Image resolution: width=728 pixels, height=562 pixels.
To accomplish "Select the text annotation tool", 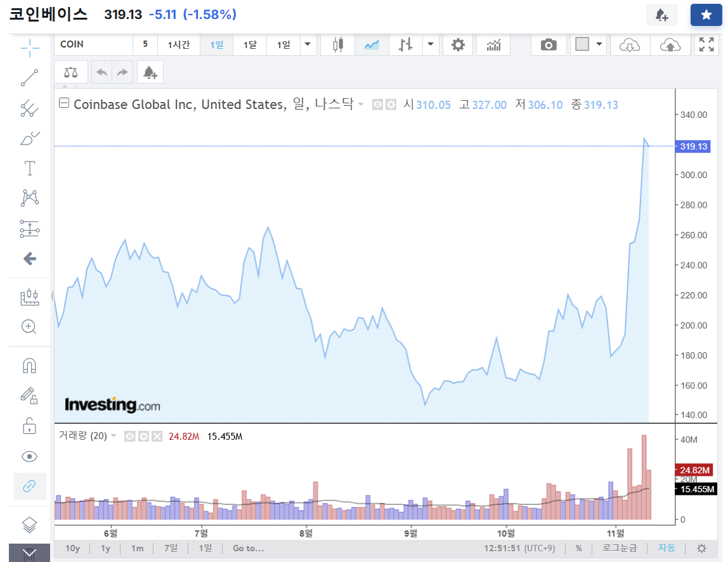I will point(30,169).
